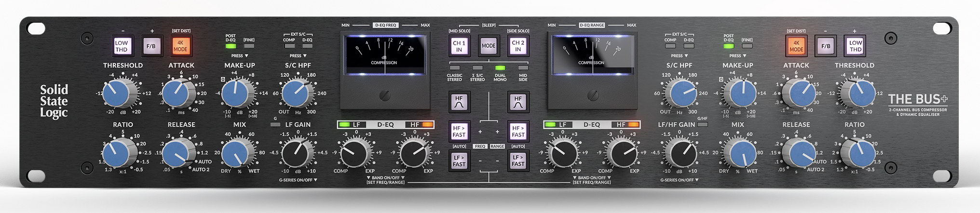Click the right POST D-EQ green LED
This screenshot has height=213, width=980.
(x=729, y=46)
